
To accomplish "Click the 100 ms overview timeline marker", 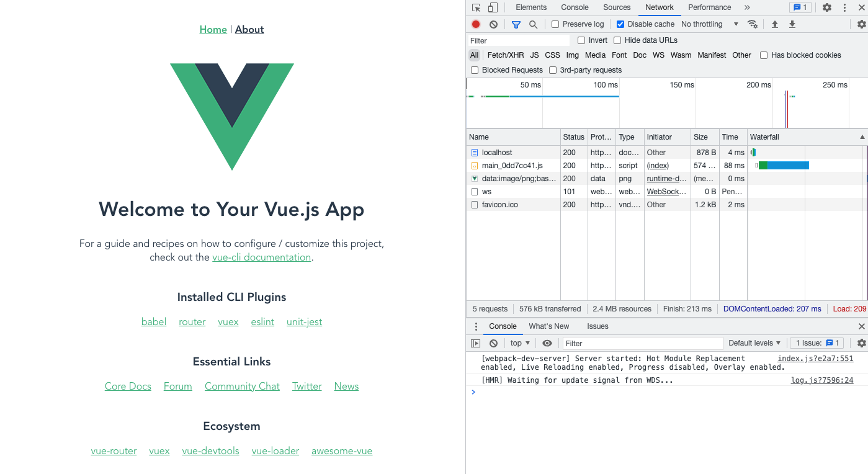I will point(605,85).
